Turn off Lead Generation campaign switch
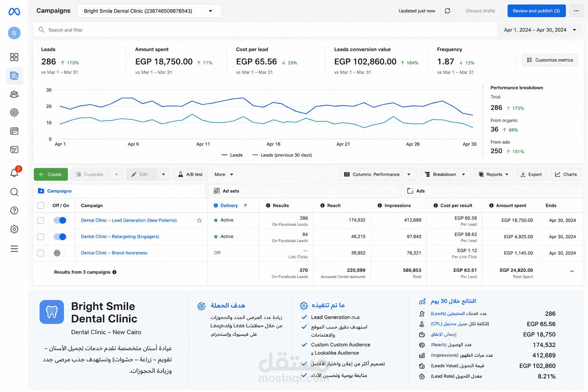This screenshot has width=588, height=392. (60, 220)
